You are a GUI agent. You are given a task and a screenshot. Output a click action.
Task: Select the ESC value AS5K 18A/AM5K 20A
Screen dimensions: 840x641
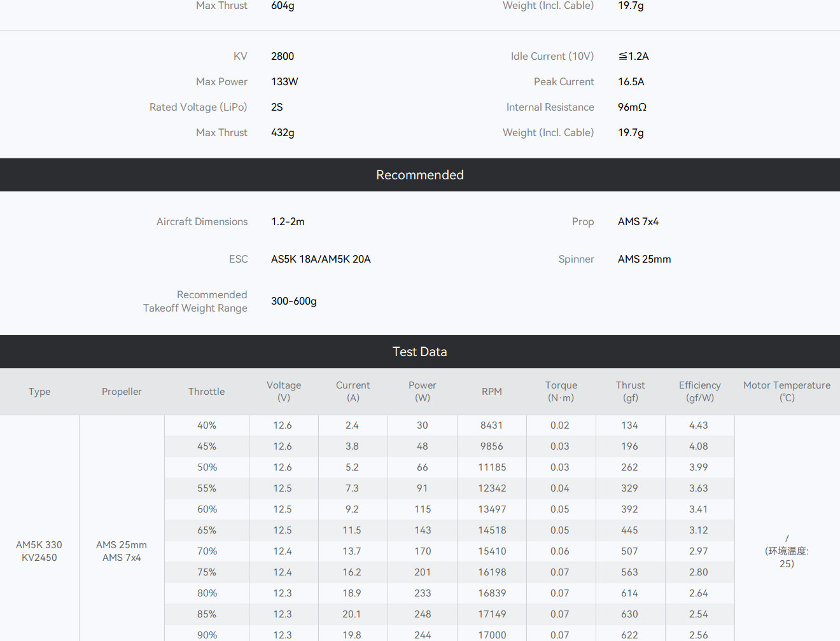coord(321,259)
